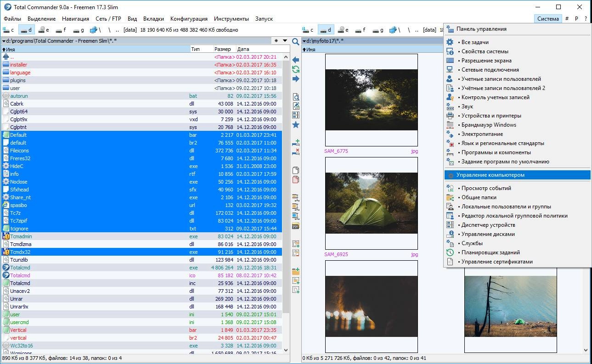
Task: Select the Tcmadmin exe file row
Action: (x=141, y=236)
